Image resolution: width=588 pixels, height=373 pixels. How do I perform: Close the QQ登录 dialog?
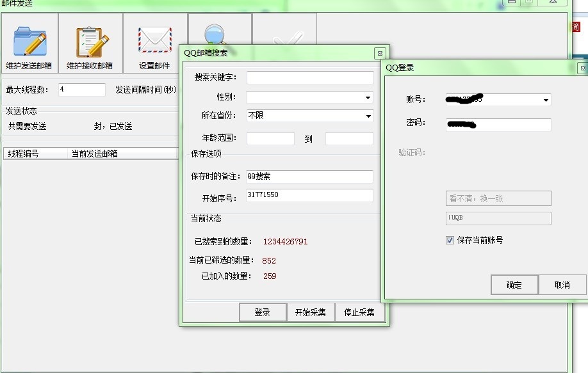pos(583,68)
